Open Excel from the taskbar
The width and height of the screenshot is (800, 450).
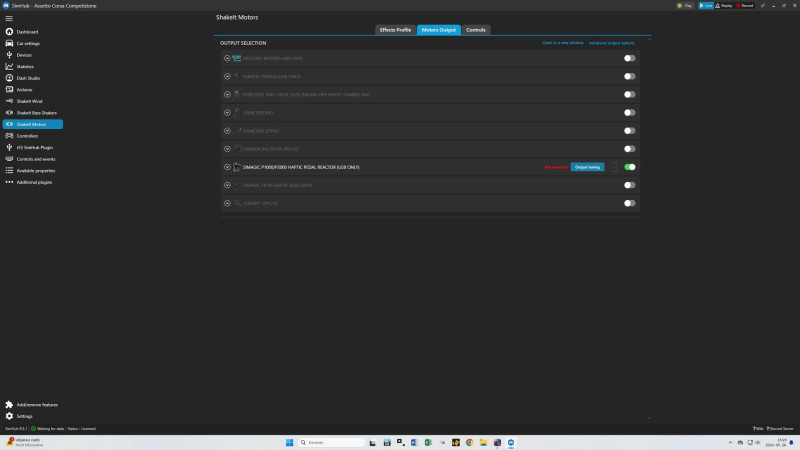[428, 442]
